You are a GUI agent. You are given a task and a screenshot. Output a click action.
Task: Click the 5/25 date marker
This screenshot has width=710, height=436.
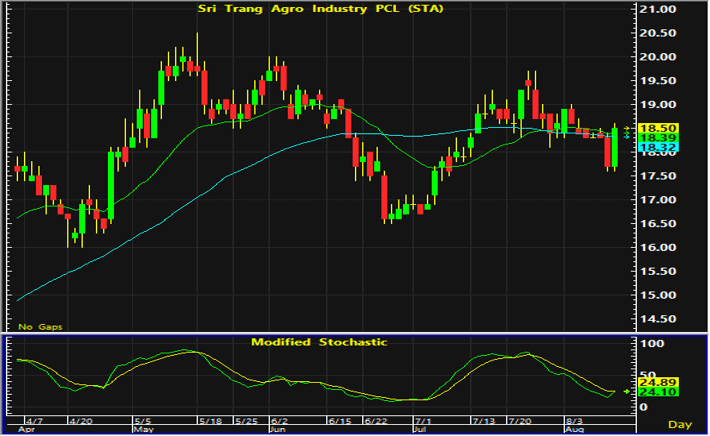(x=247, y=421)
